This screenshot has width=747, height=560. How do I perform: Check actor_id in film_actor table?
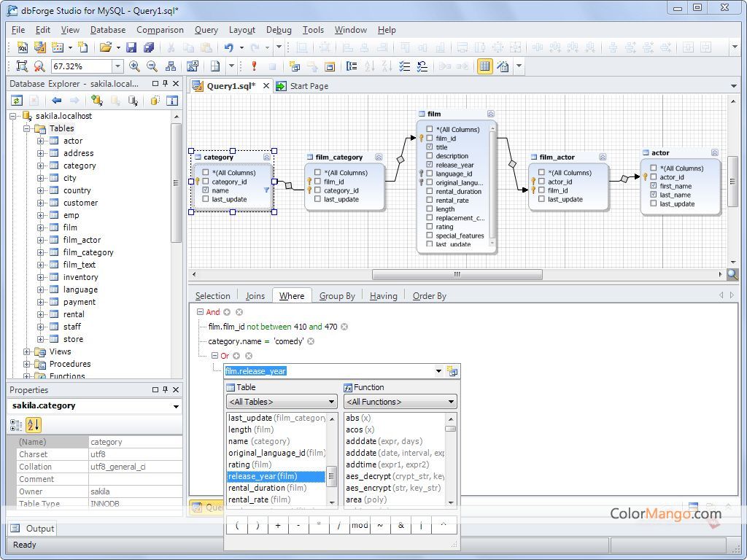(x=541, y=182)
